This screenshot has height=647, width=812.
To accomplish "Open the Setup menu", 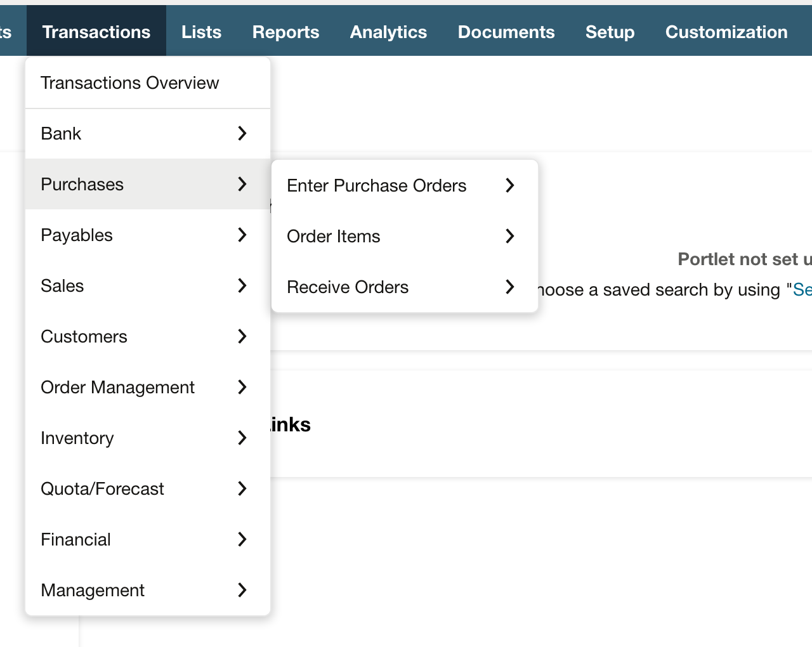I will tap(610, 32).
